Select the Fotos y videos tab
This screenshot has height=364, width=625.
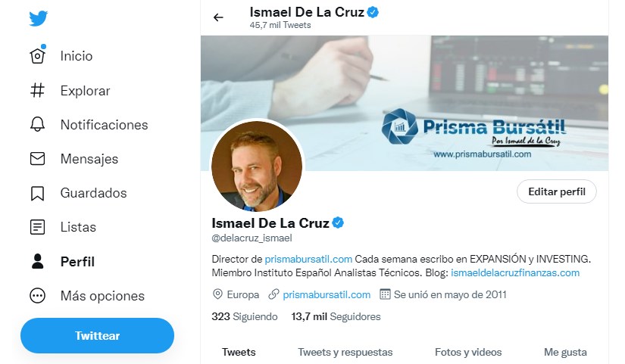468,352
